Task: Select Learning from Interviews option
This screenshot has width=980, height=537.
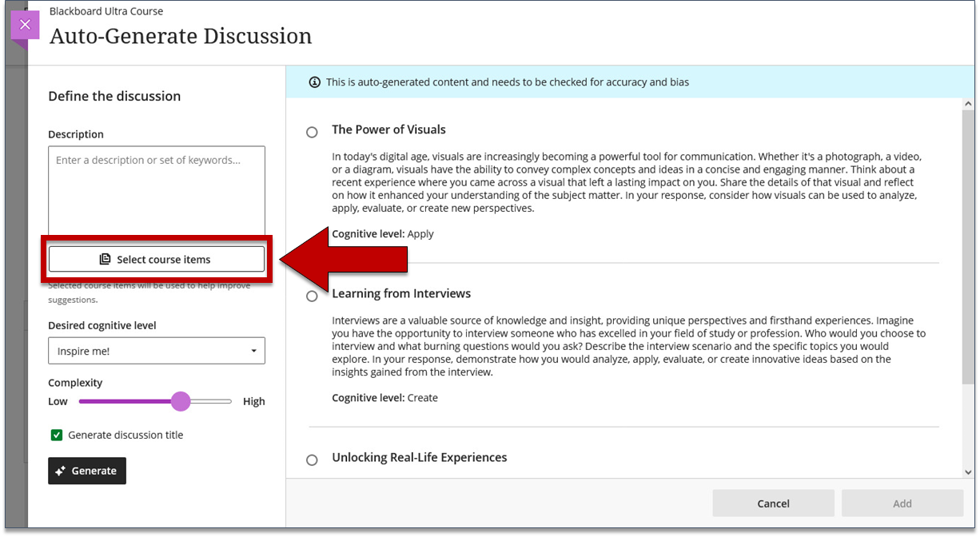Action: click(312, 296)
